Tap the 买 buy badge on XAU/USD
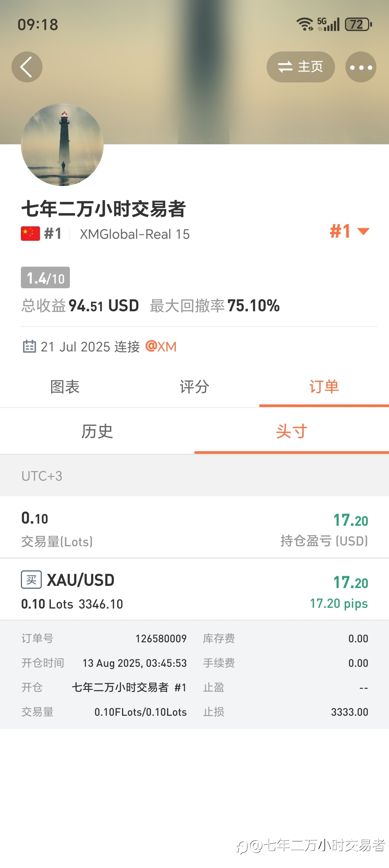 click(31, 580)
